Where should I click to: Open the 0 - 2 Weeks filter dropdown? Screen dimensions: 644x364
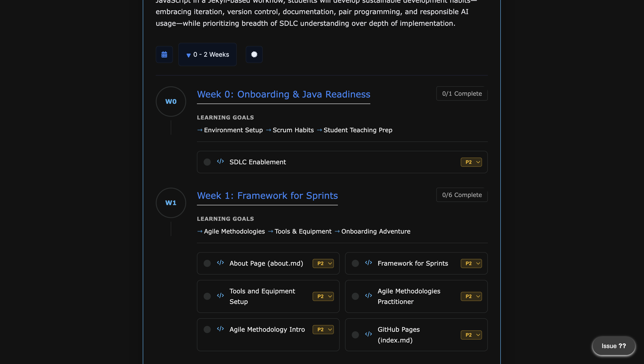click(207, 54)
